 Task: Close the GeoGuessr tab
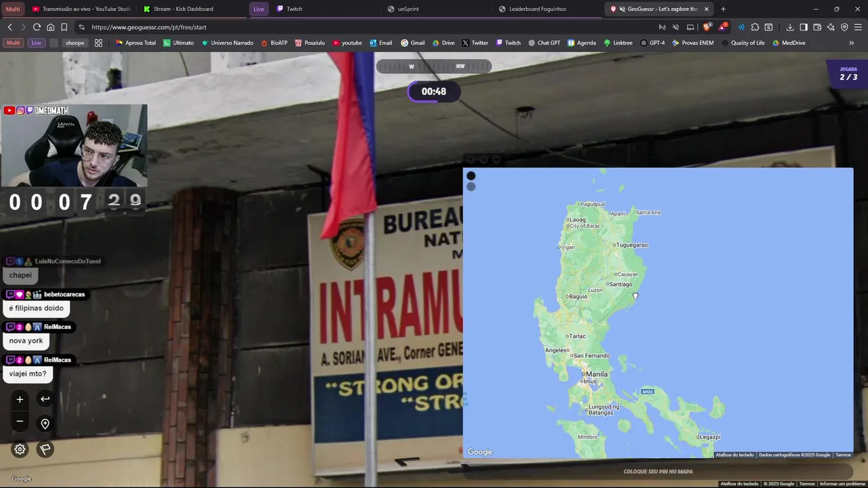707,9
